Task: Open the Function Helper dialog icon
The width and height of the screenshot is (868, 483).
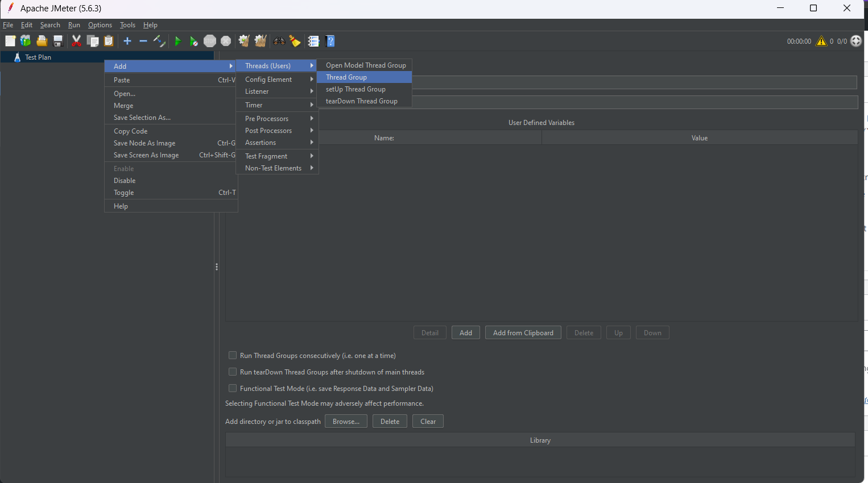Action: [x=313, y=41]
